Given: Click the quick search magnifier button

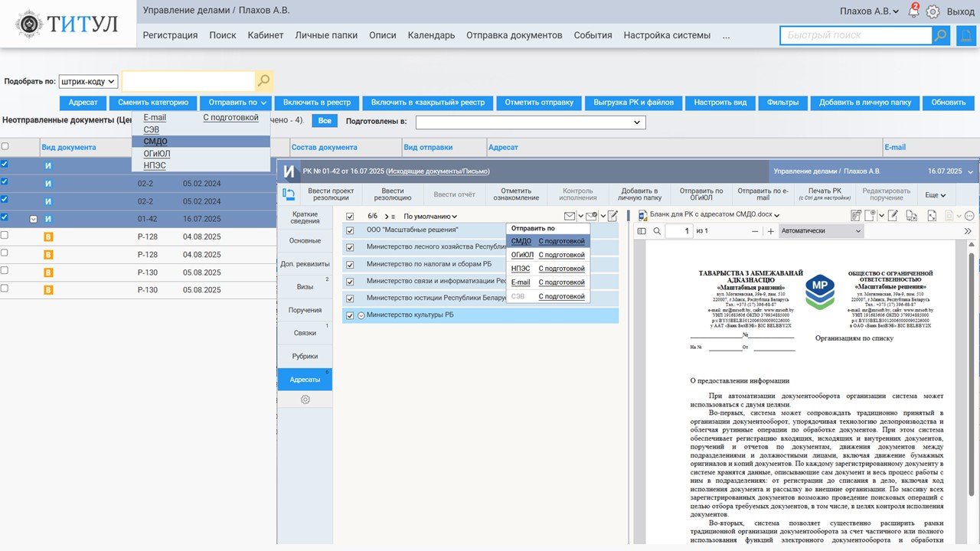Looking at the screenshot, I should pyautogui.click(x=940, y=35).
